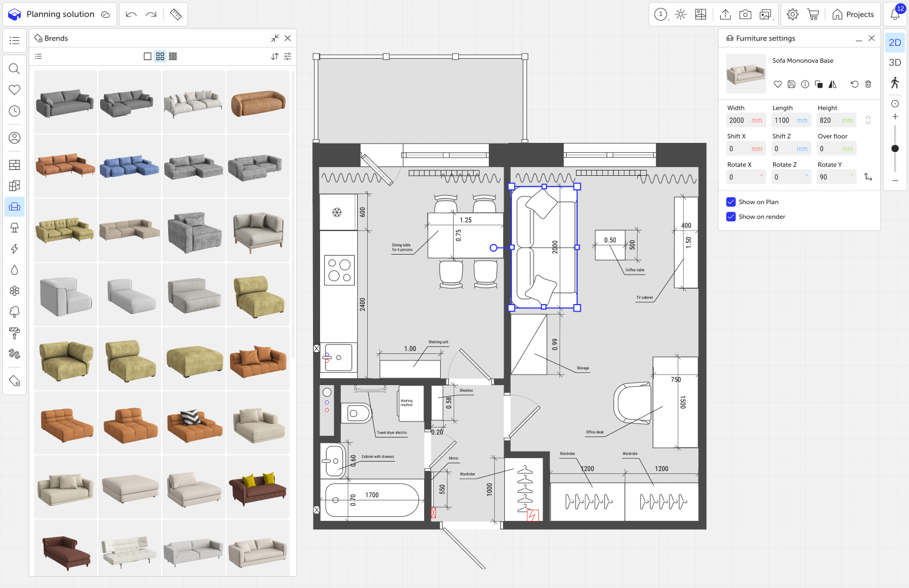Open the search tool in sidebar

click(15, 69)
